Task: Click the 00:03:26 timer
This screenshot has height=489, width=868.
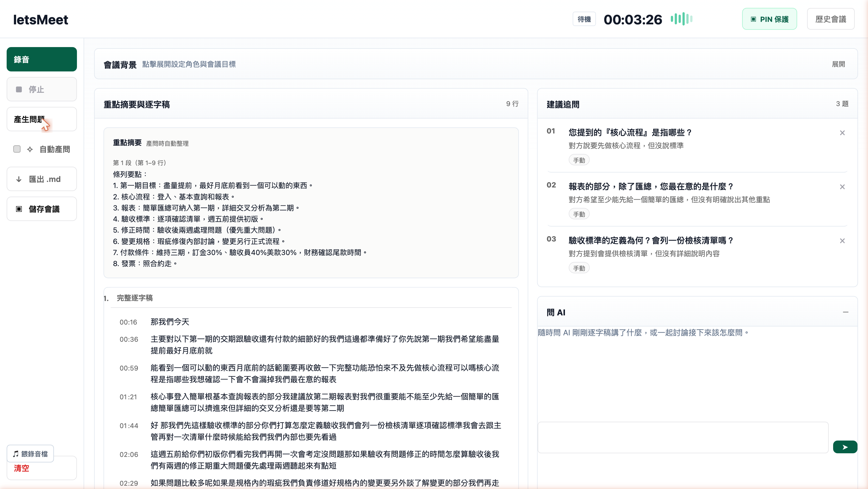Action: coord(633,20)
